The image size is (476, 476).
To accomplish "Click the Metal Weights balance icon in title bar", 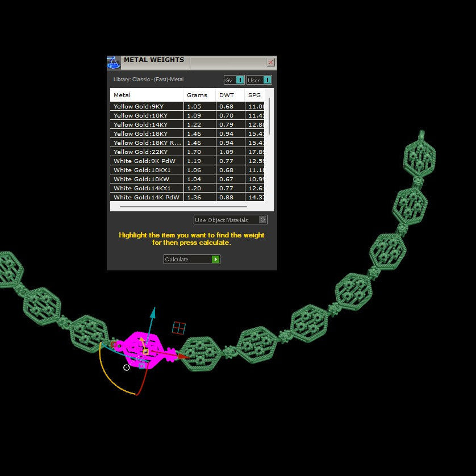I will [112, 61].
